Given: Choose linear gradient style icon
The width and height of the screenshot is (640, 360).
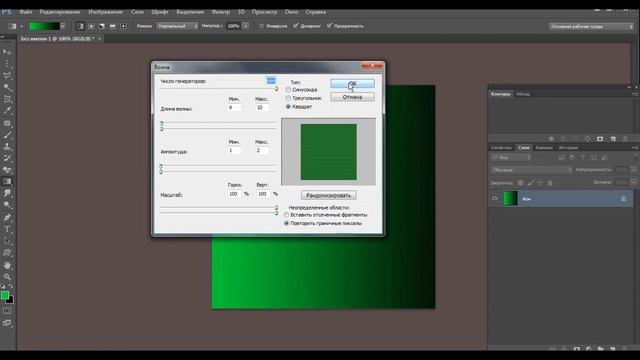Looking at the screenshot, I should coord(80,26).
